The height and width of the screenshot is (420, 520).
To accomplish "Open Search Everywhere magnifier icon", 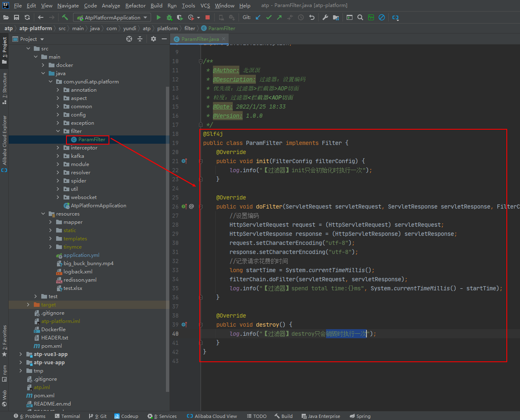I will 360,17.
